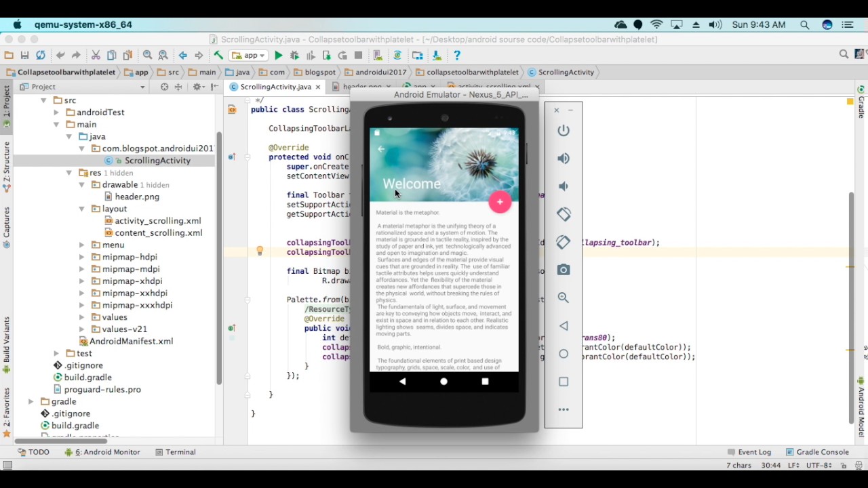The height and width of the screenshot is (488, 868).
Task: Click the Stop button in the toolbar
Action: tap(358, 56)
